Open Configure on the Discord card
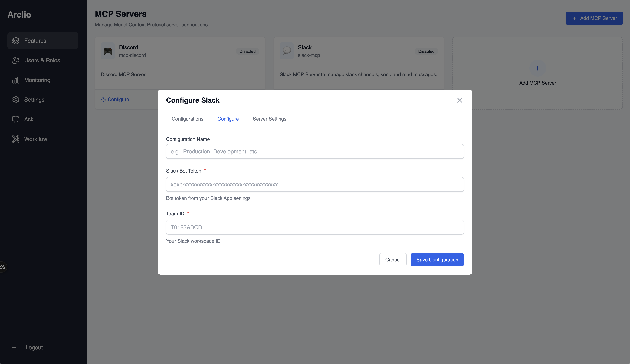This screenshot has width=630, height=364. tap(115, 99)
